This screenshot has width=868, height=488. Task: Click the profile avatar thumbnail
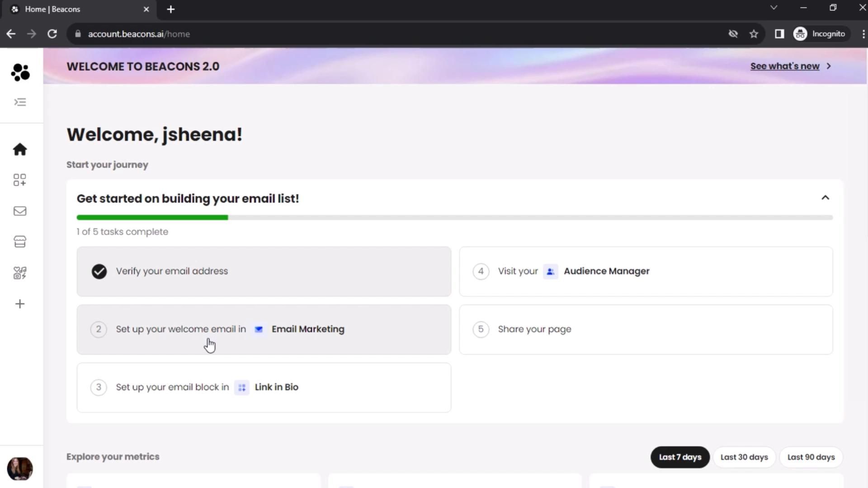tap(20, 469)
